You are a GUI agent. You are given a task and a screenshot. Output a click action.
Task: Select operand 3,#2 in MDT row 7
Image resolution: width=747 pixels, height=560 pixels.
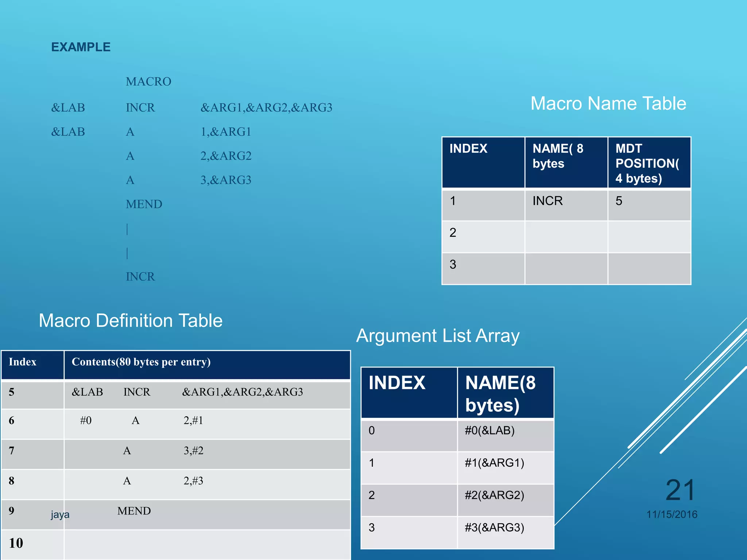[x=193, y=451]
